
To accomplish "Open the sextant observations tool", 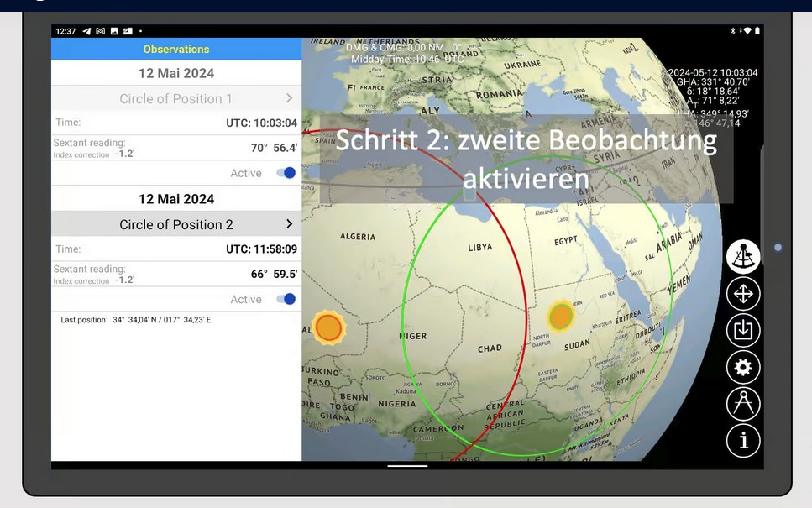I will click(743, 256).
